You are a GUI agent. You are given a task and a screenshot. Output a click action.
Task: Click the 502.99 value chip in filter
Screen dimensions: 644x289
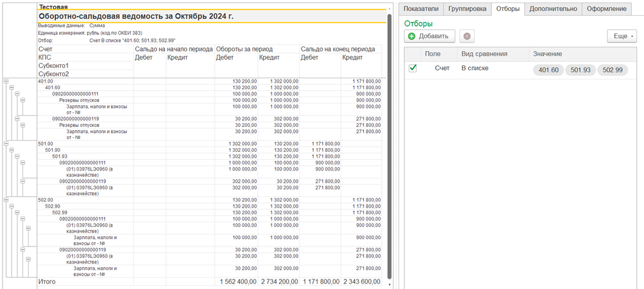coord(612,70)
